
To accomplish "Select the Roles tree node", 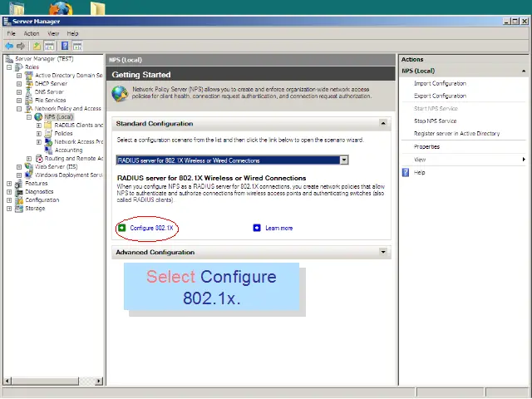I will point(32,66).
